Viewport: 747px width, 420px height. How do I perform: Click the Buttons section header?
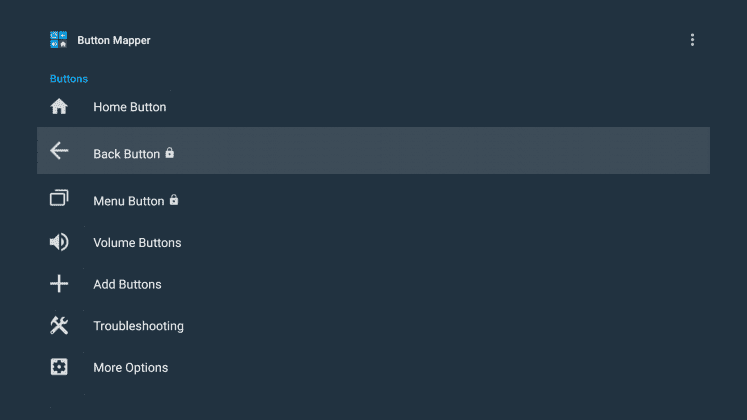click(x=69, y=79)
